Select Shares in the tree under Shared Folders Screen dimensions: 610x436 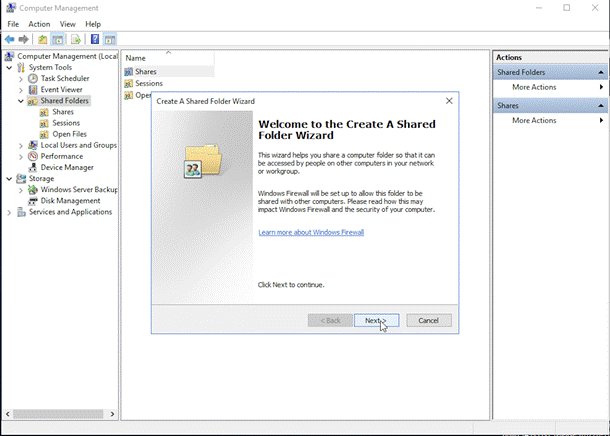coord(63,112)
